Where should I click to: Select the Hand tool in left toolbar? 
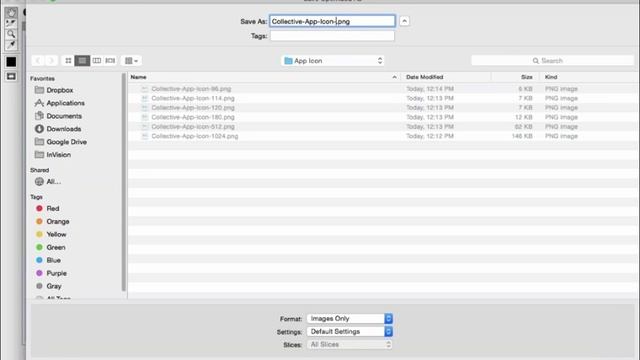click(x=11, y=13)
